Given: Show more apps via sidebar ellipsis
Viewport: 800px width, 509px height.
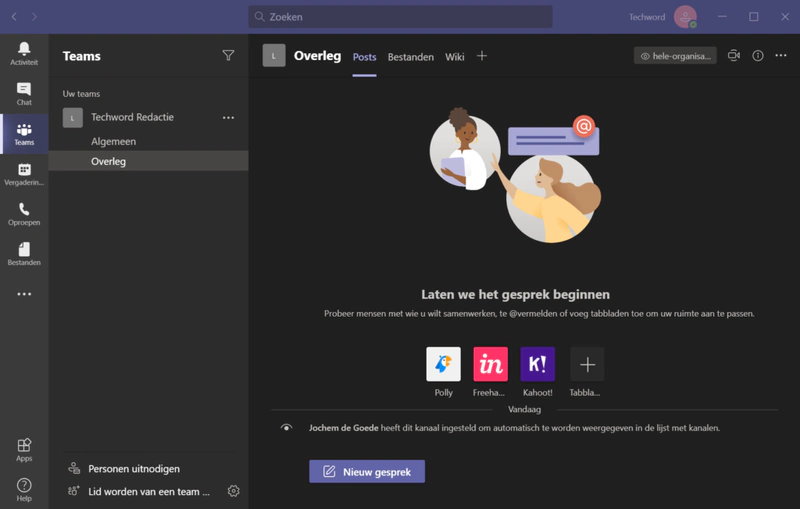Looking at the screenshot, I should coord(24,294).
